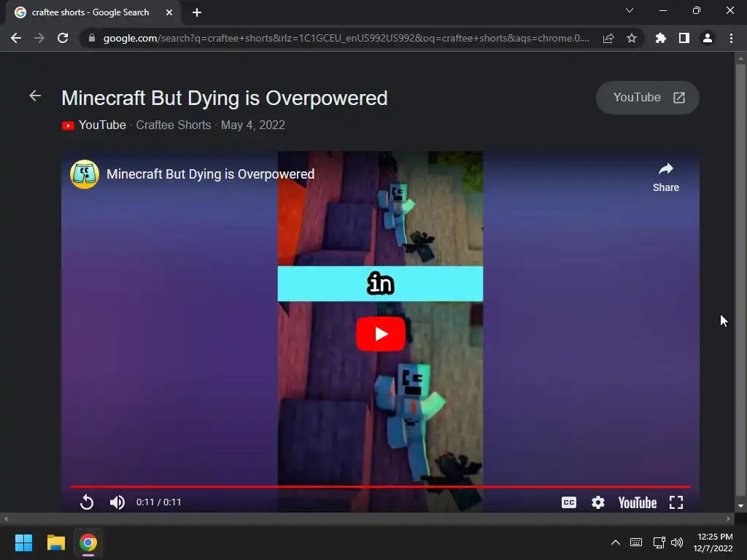
Task: Open the Extensions puzzle icon
Action: (x=661, y=38)
